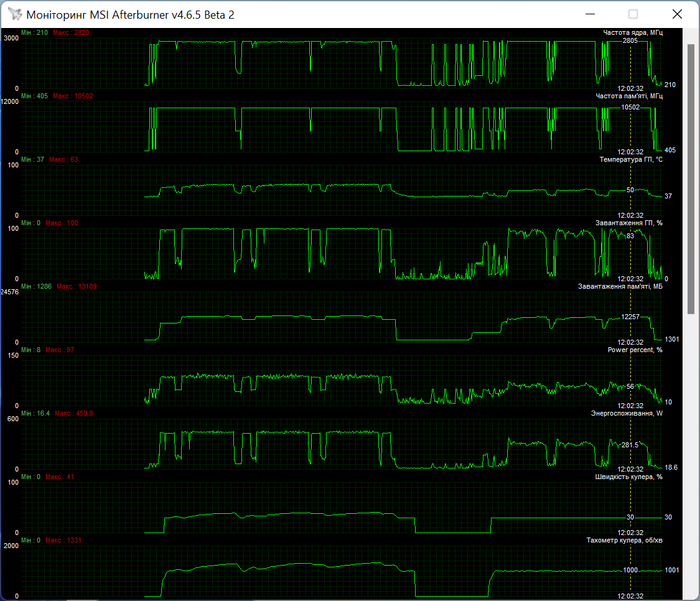
Task: Click the 10502 marker value on memory clock graph
Action: (630, 107)
